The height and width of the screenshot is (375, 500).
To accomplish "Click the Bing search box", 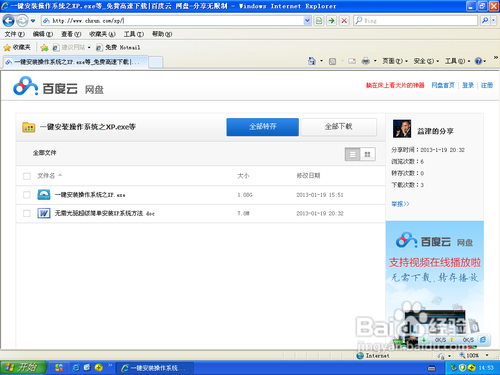I will tap(415, 21).
